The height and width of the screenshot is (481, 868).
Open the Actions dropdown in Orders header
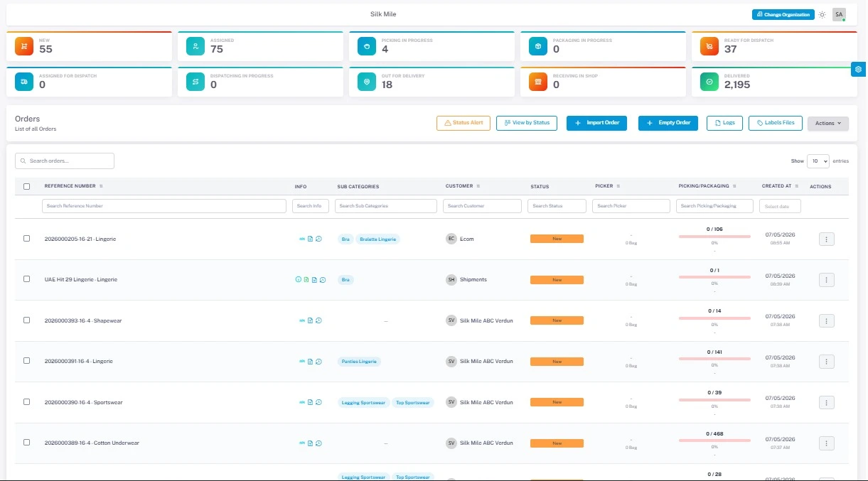coord(828,123)
